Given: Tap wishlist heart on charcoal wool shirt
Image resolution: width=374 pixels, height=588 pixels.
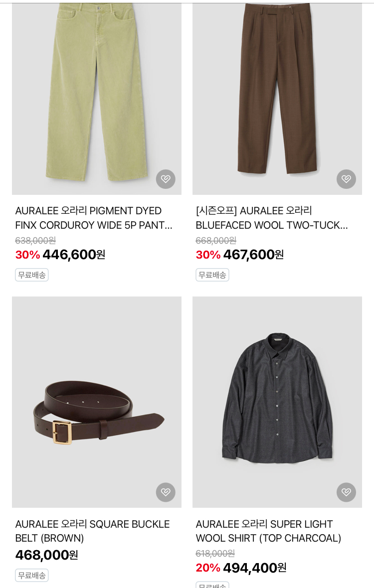Looking at the screenshot, I should [x=346, y=492].
